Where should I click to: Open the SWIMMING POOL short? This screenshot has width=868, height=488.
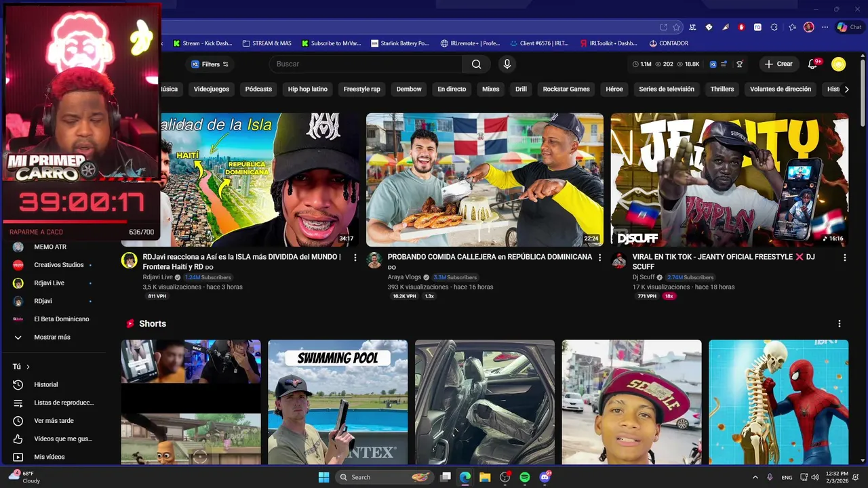(x=338, y=402)
